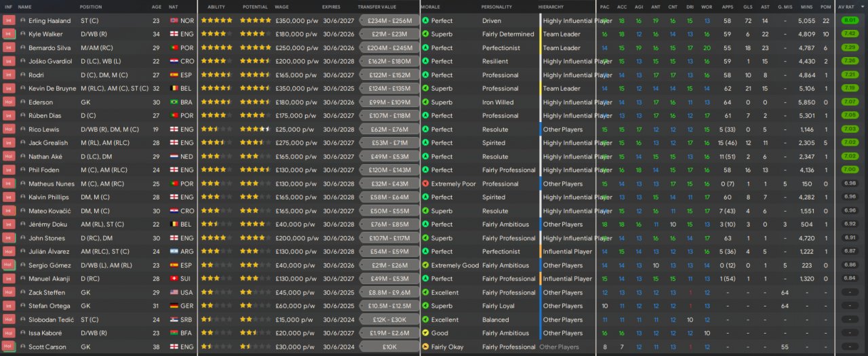This screenshot has width=868, height=356.
Task: Click the yellow morale icon for Issa Kaboré
Action: click(425, 333)
